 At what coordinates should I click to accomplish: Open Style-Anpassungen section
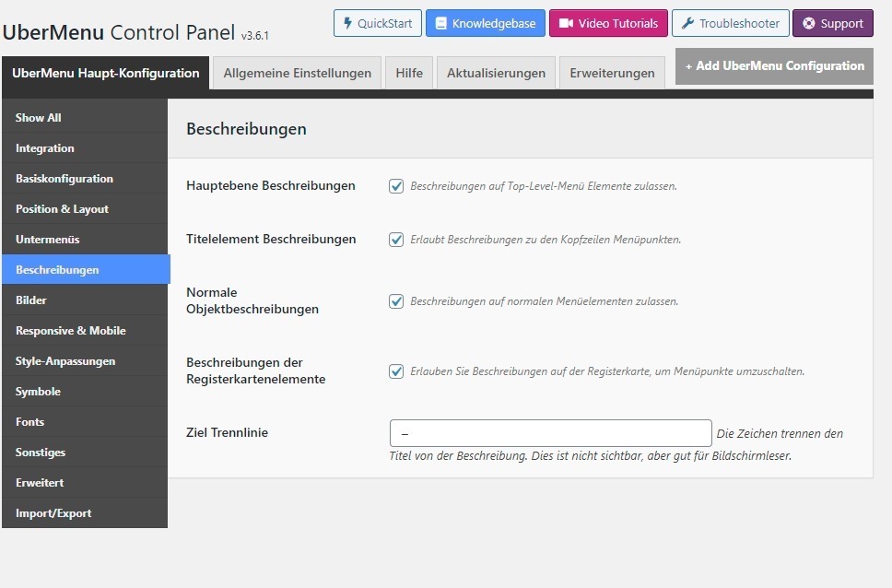(x=85, y=361)
